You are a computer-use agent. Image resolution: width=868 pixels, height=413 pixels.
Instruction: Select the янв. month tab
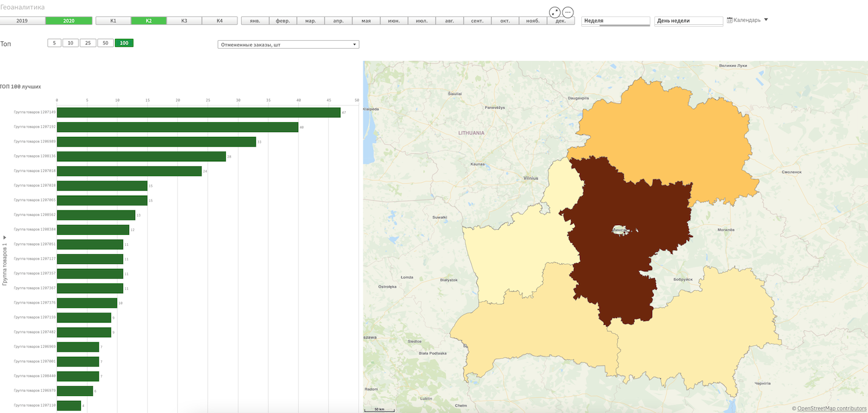255,21
